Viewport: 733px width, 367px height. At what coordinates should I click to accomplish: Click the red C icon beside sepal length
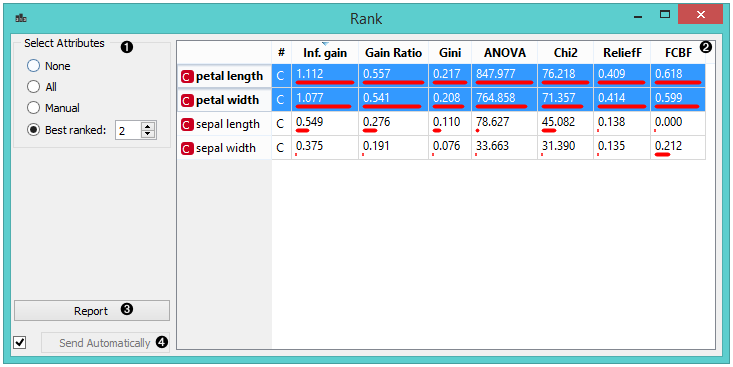pos(187,125)
